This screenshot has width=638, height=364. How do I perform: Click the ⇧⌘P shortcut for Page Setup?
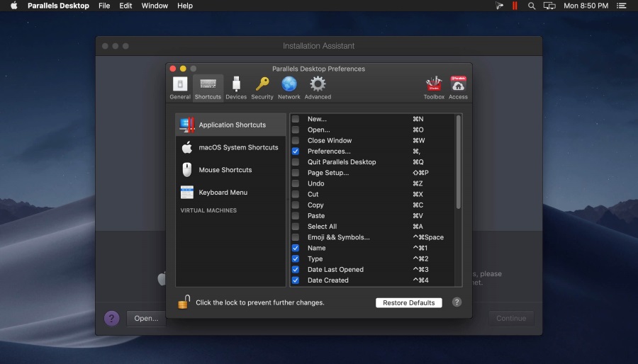coord(420,173)
